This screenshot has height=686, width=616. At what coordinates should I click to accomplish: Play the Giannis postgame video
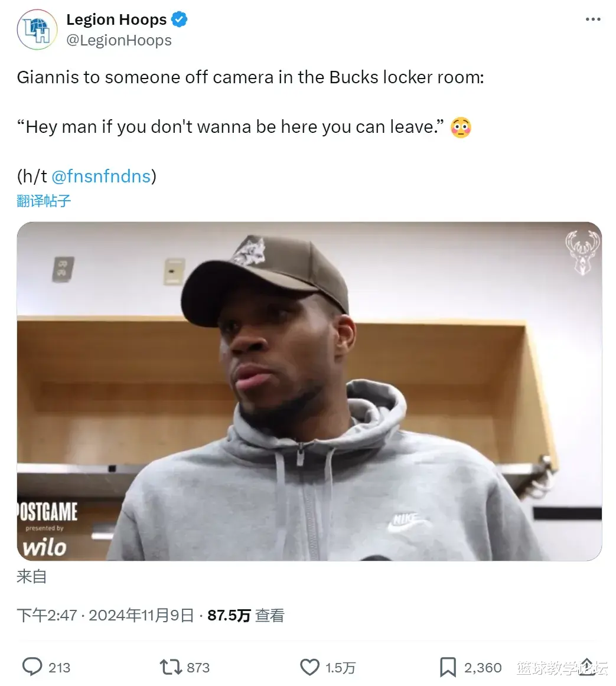[309, 391]
